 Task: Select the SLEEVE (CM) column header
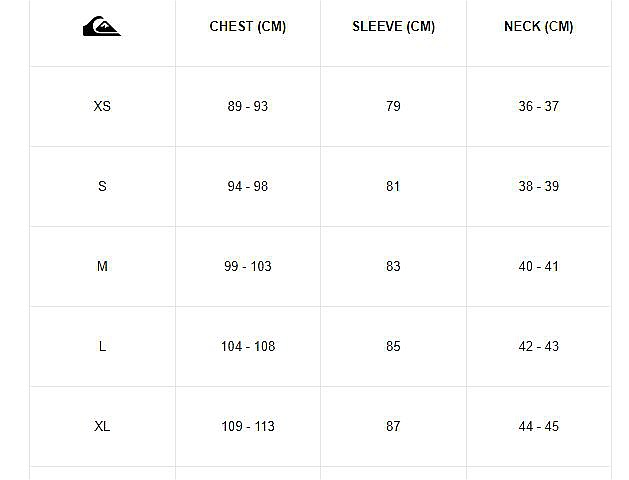click(393, 27)
